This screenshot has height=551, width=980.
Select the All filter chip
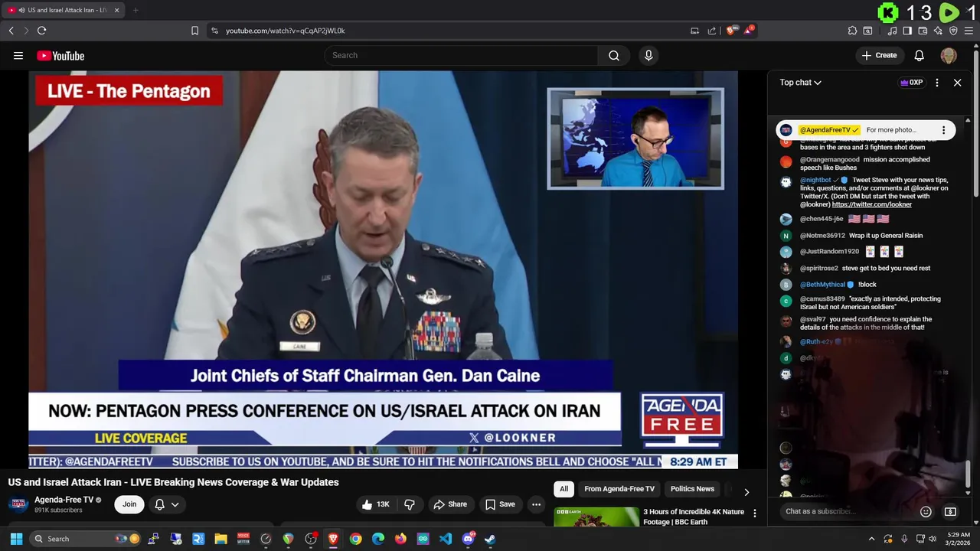(563, 489)
